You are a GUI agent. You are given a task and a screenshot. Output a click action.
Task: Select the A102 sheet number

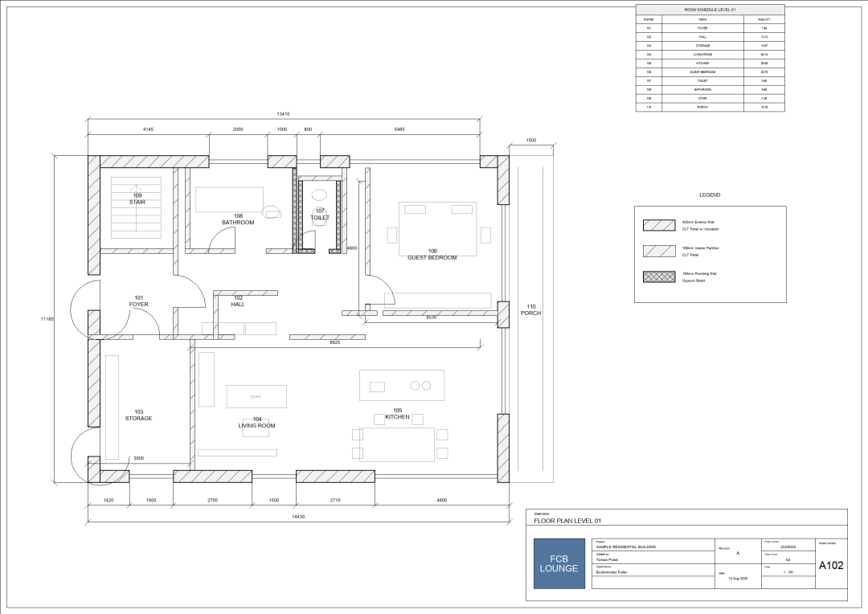(x=831, y=565)
